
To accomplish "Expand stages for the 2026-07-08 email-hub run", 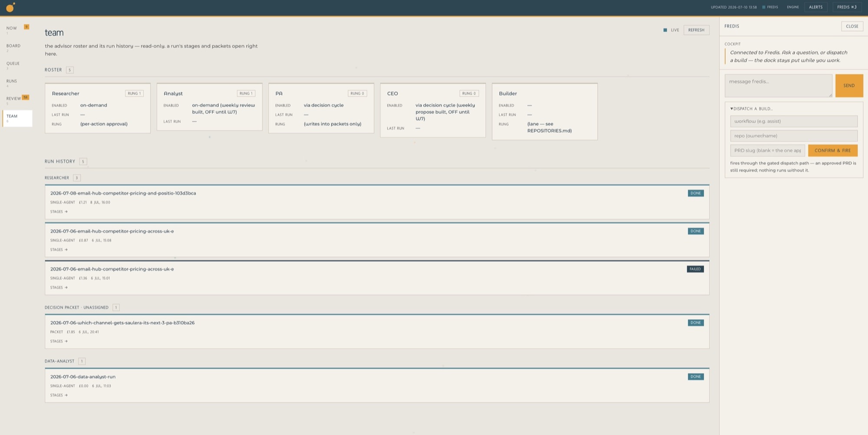I will tap(59, 212).
